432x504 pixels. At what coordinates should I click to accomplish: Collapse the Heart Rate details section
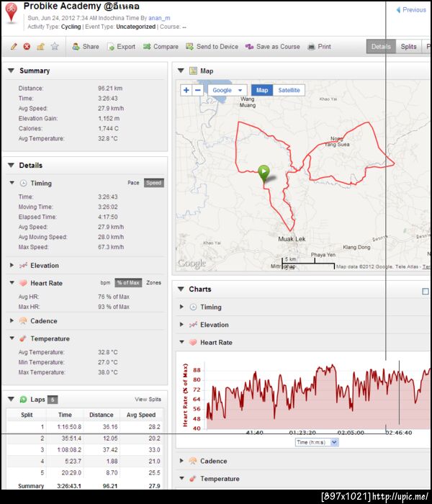[12, 283]
